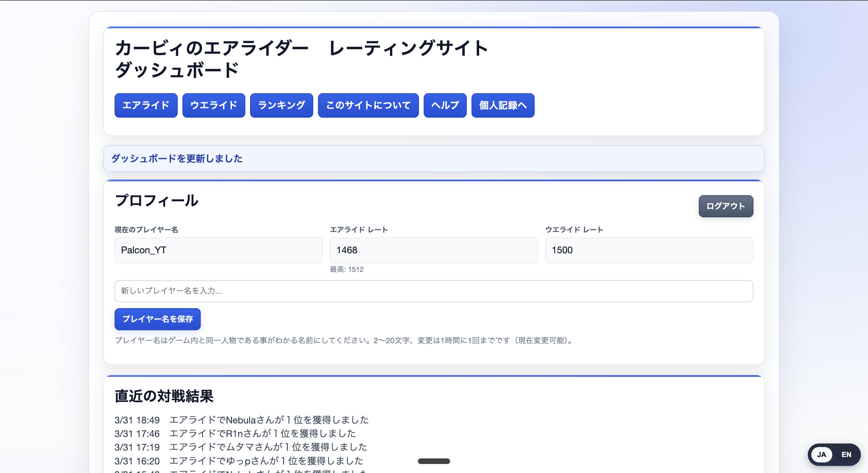Select the Palcon_YT player name field

click(218, 250)
